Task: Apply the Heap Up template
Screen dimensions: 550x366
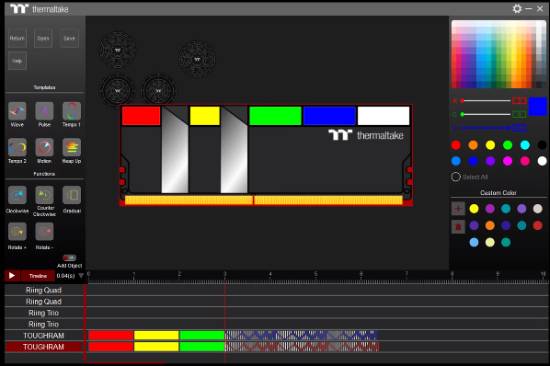Action: pyautogui.click(x=72, y=147)
